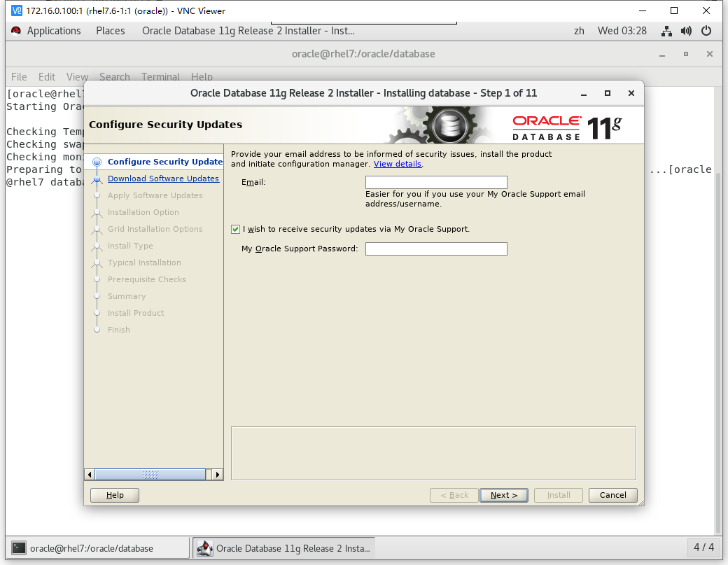Click the Installation Option step

(143, 212)
